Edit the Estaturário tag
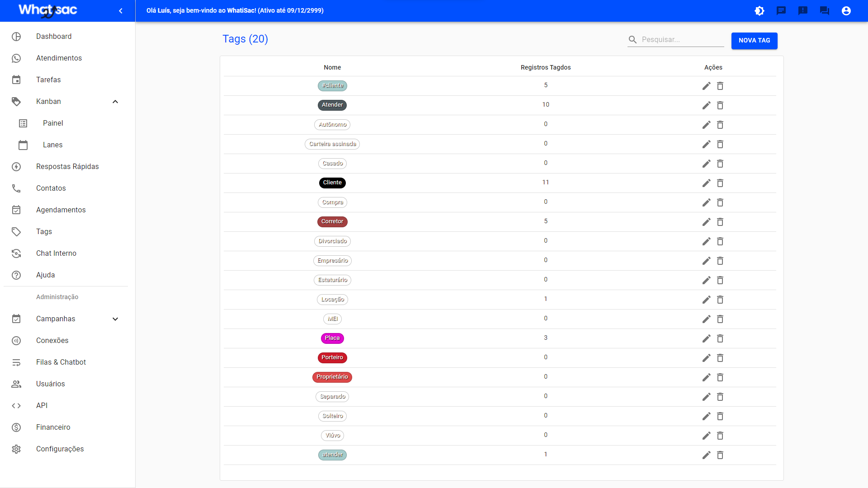The image size is (868, 488). click(706, 280)
